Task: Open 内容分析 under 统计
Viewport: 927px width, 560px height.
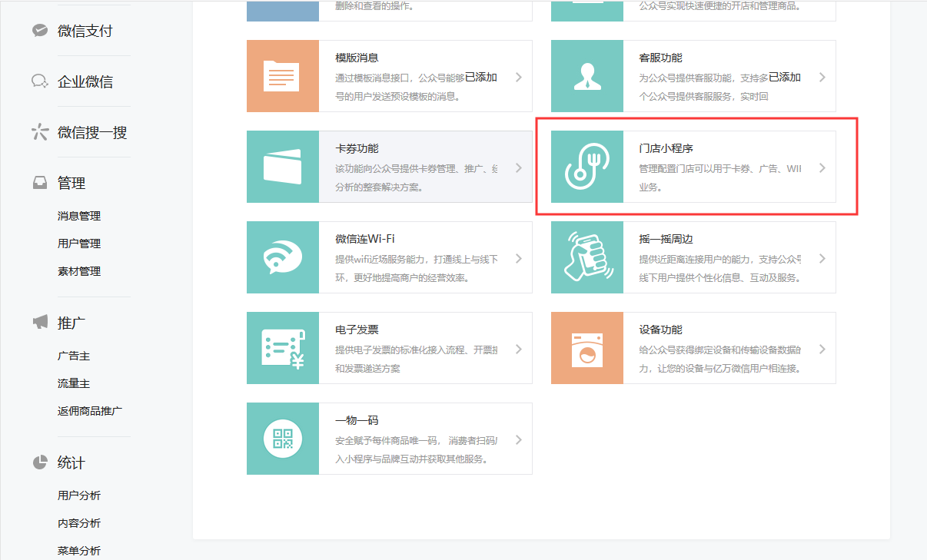Action: 79,523
